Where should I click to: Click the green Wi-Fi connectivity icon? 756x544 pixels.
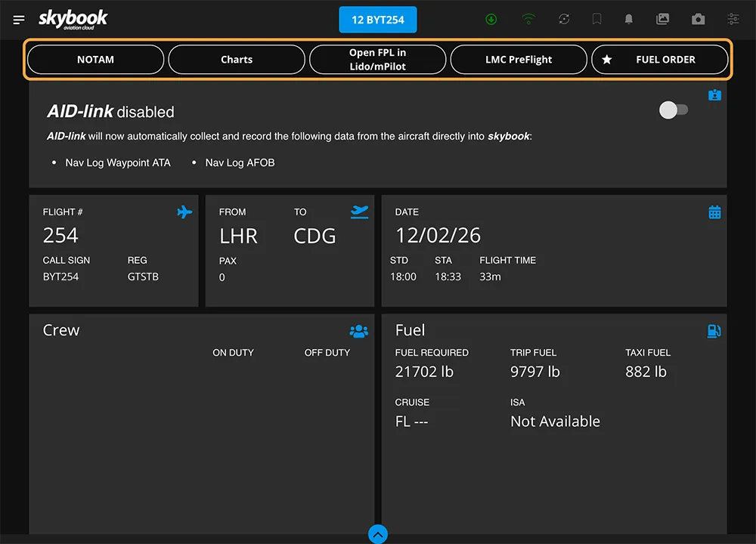(x=528, y=20)
